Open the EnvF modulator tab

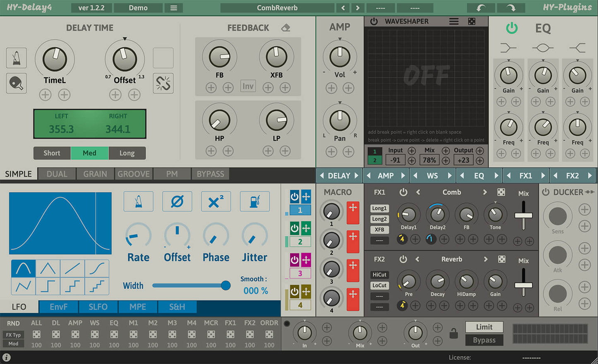coord(59,307)
